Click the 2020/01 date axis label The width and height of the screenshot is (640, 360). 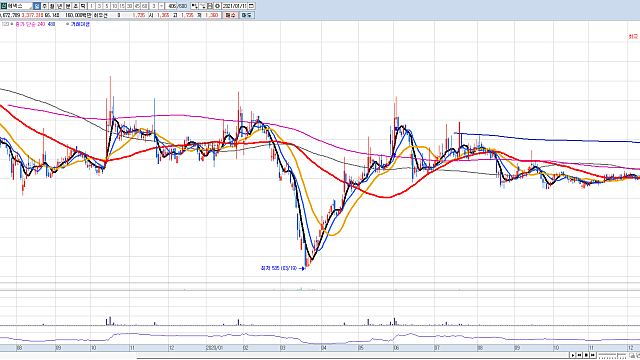coord(214,348)
